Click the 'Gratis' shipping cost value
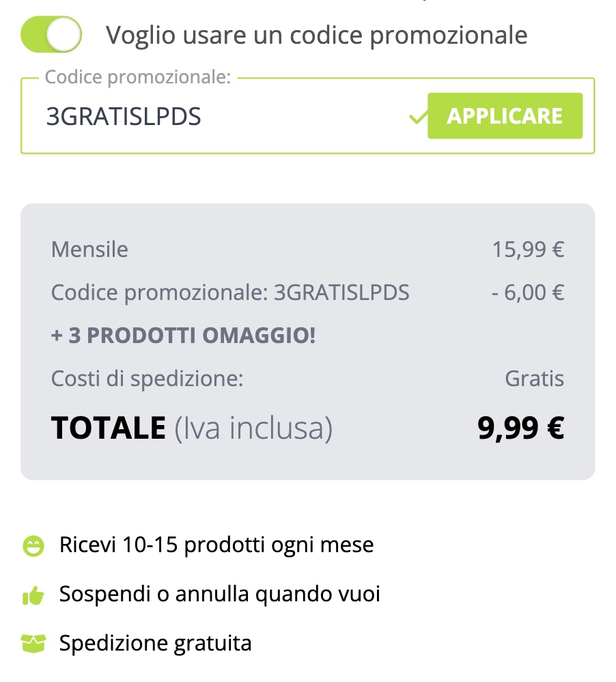The height and width of the screenshot is (682, 616). [x=534, y=378]
